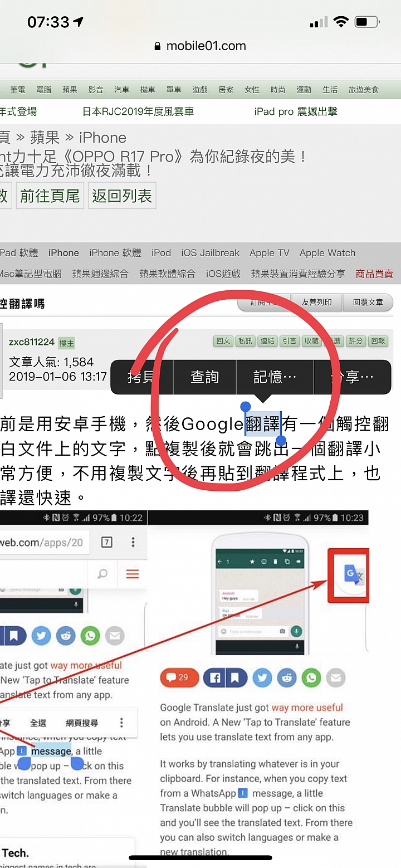Screen dimensions: 401x868
Task: Open the 筆電 category
Action: (18, 90)
